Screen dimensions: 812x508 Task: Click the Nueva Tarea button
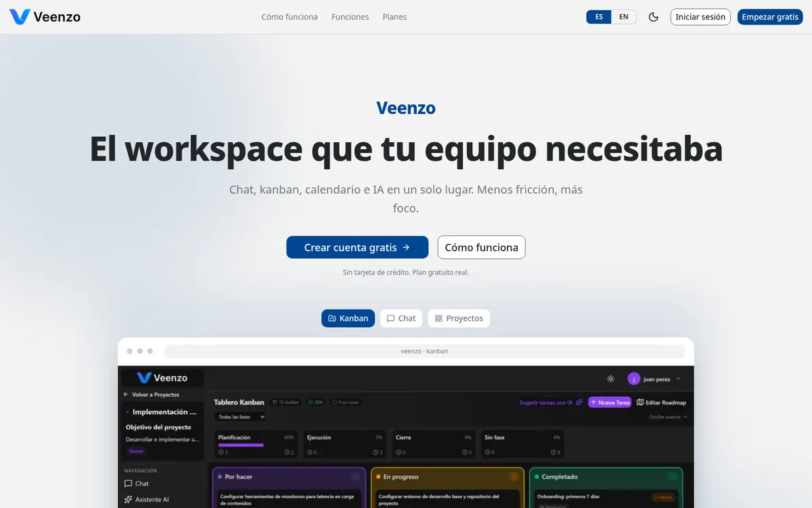610,402
